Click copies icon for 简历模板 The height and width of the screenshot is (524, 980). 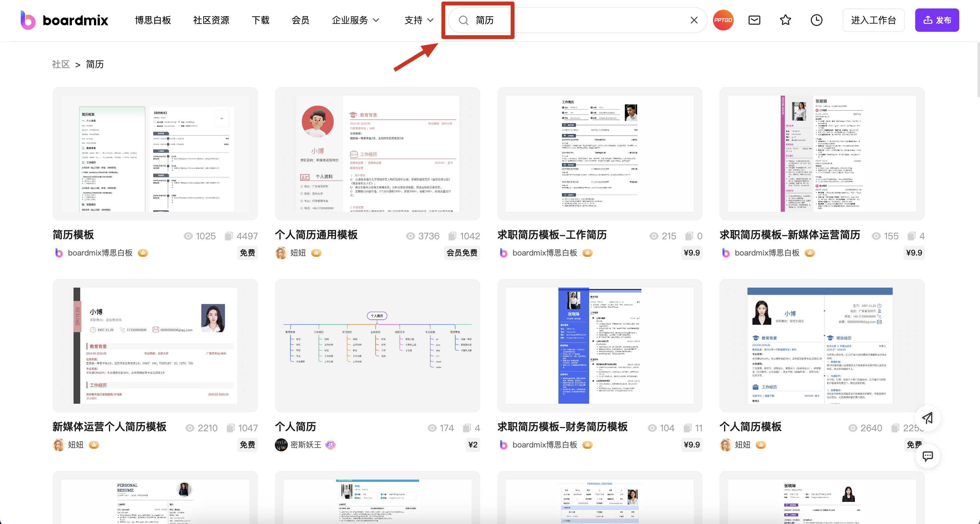coord(228,236)
